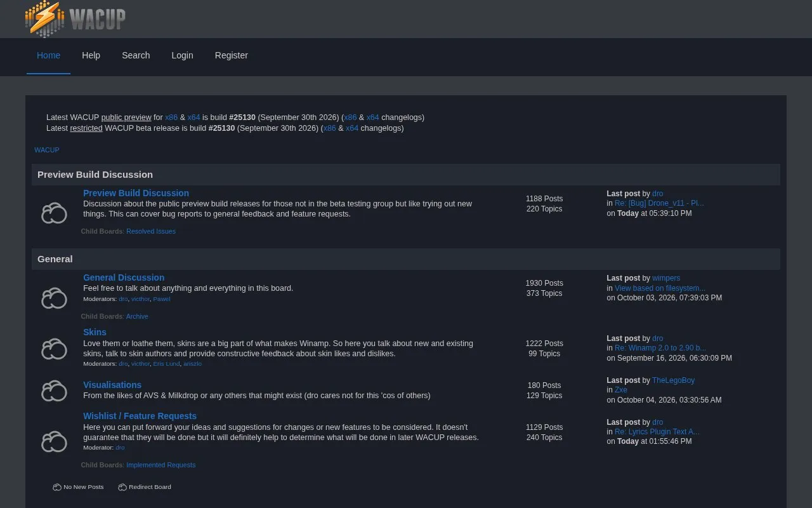This screenshot has width=812, height=508.
Task: Click the General Discussion board icon
Action: click(x=54, y=298)
